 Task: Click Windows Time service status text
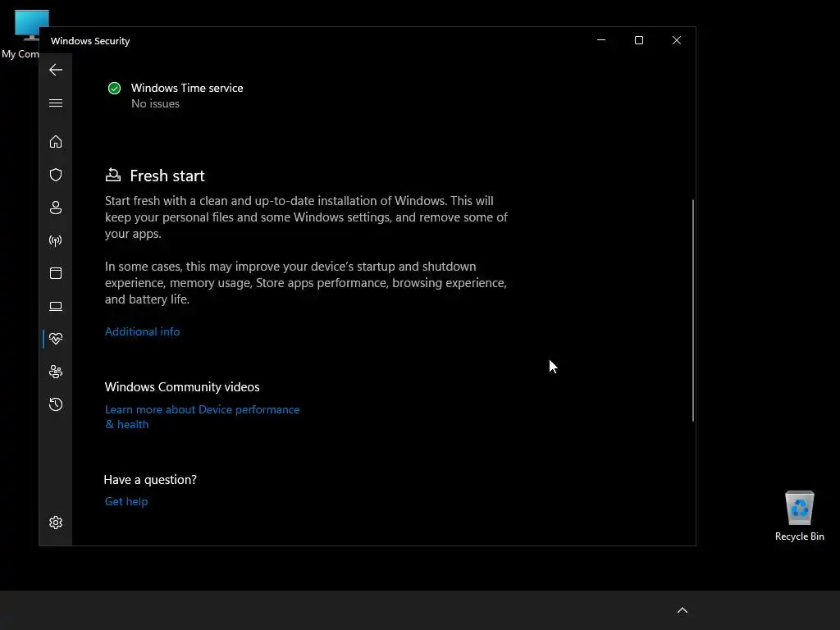click(187, 88)
